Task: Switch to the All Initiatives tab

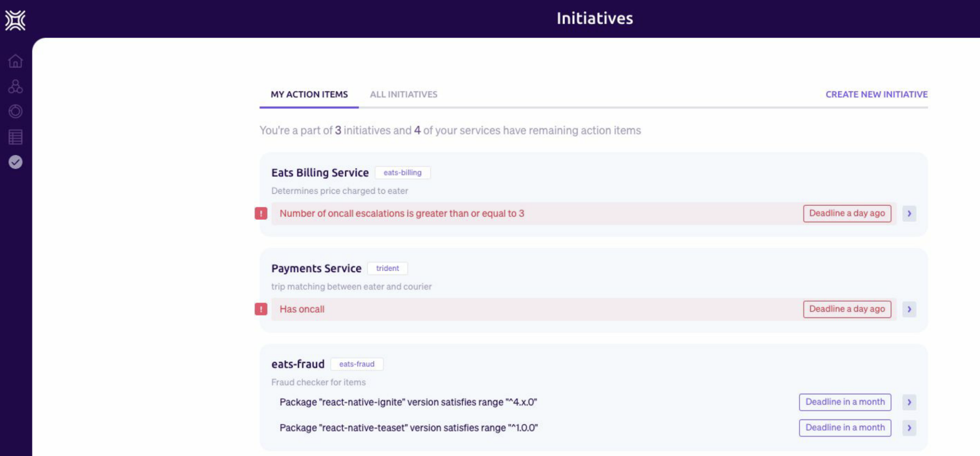Action: click(403, 95)
